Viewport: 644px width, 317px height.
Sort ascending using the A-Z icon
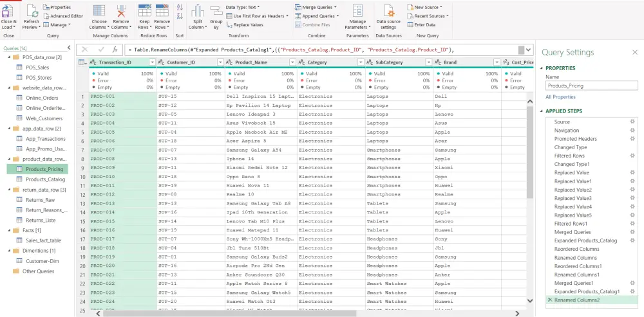point(180,7)
